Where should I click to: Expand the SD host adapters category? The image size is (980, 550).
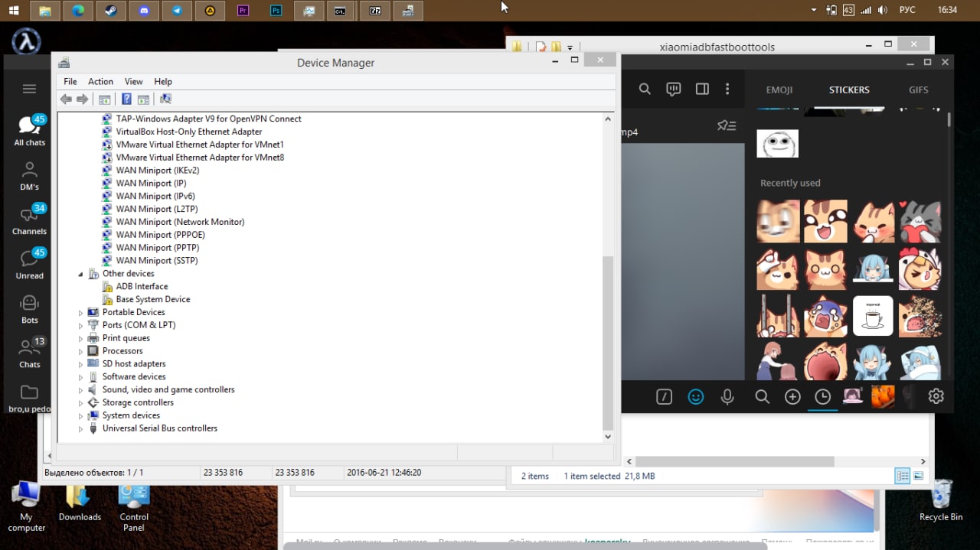coord(80,364)
